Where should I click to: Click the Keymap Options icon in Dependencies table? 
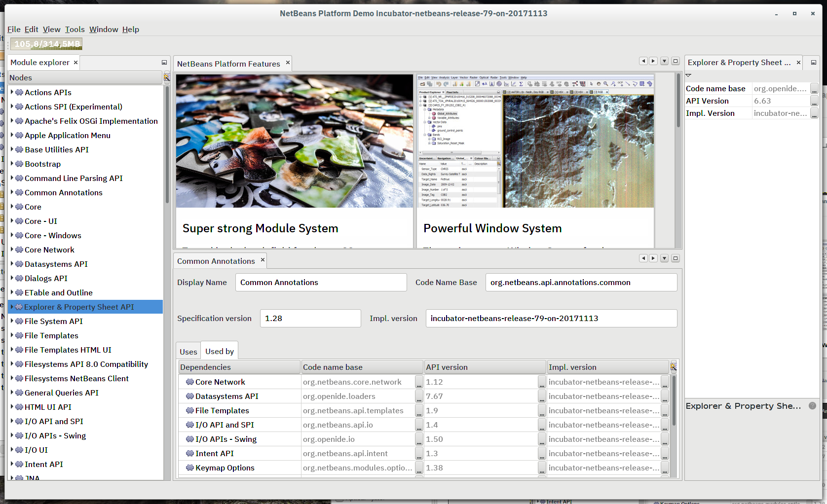coord(190,468)
